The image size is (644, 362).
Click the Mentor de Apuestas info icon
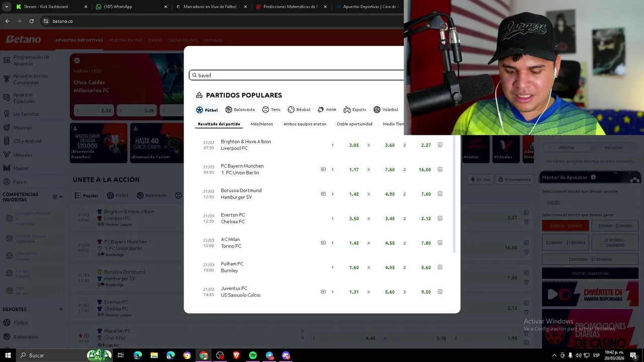click(593, 177)
